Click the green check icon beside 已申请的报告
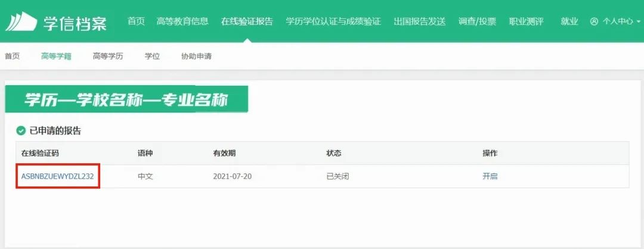 coord(20,131)
